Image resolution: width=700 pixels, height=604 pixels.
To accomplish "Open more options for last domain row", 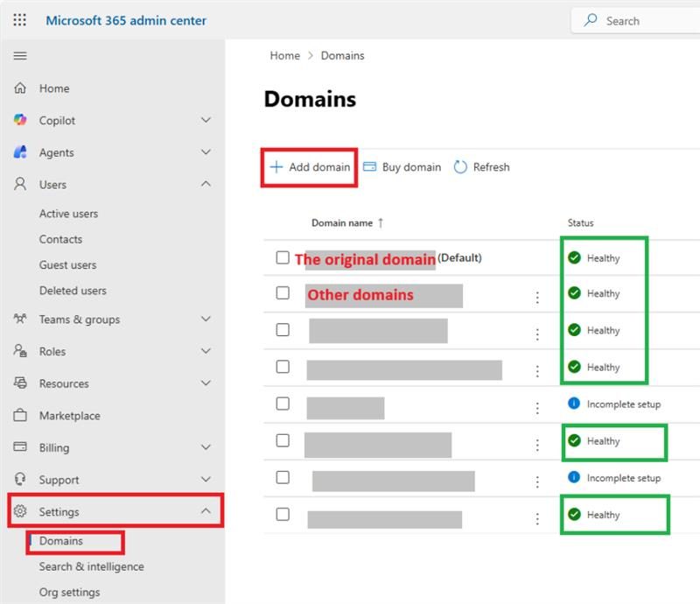I will tap(537, 518).
